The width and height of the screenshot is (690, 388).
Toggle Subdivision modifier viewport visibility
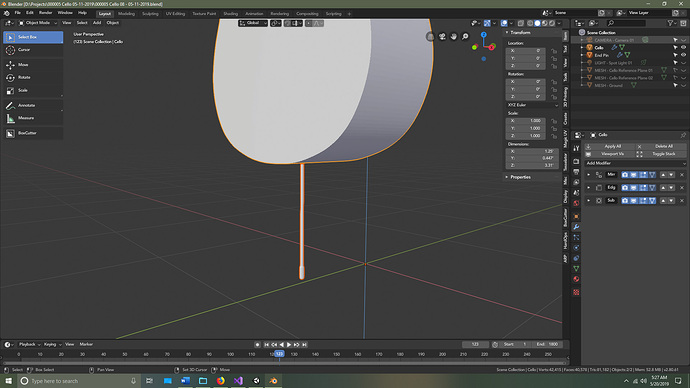[634, 201]
